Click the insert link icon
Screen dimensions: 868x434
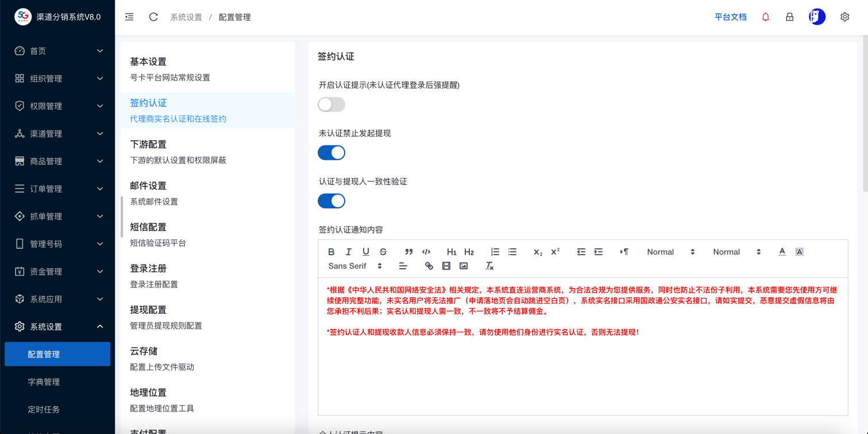(429, 266)
